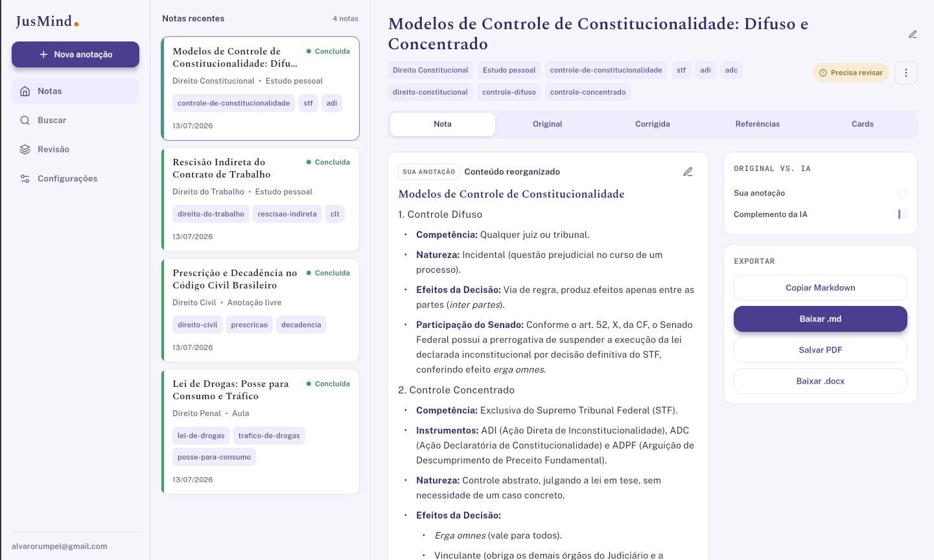934x560 pixels.
Task: Click the clt tag
Action: pyautogui.click(x=335, y=214)
